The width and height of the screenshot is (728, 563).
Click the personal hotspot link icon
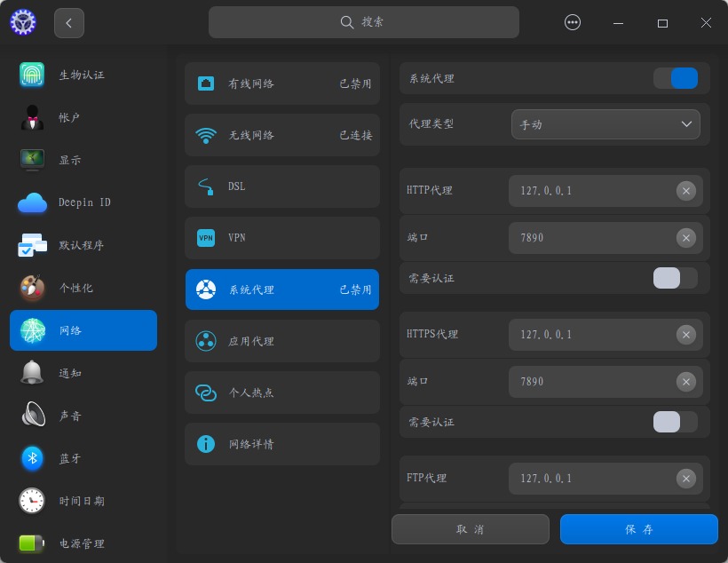click(x=206, y=393)
